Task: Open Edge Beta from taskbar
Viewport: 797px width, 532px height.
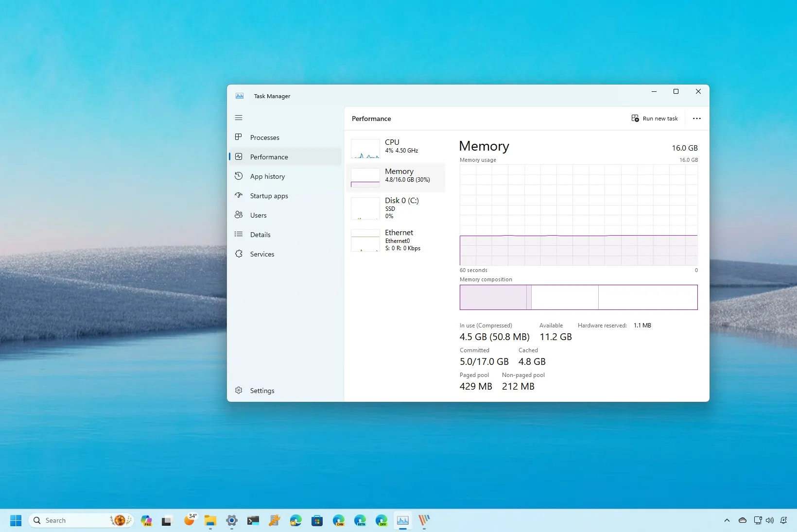Action: pos(360,520)
